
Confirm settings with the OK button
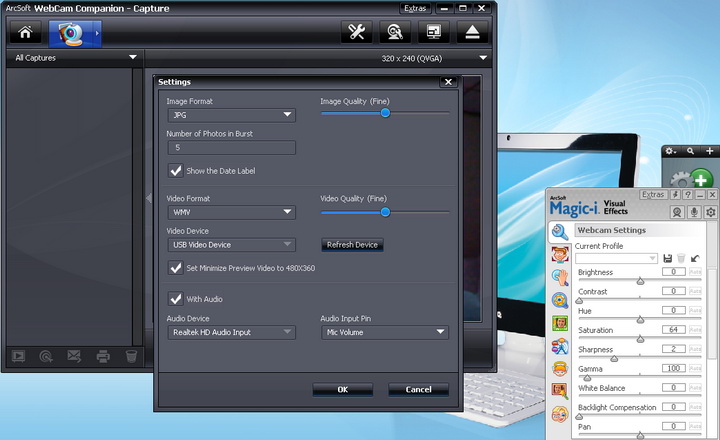343,389
